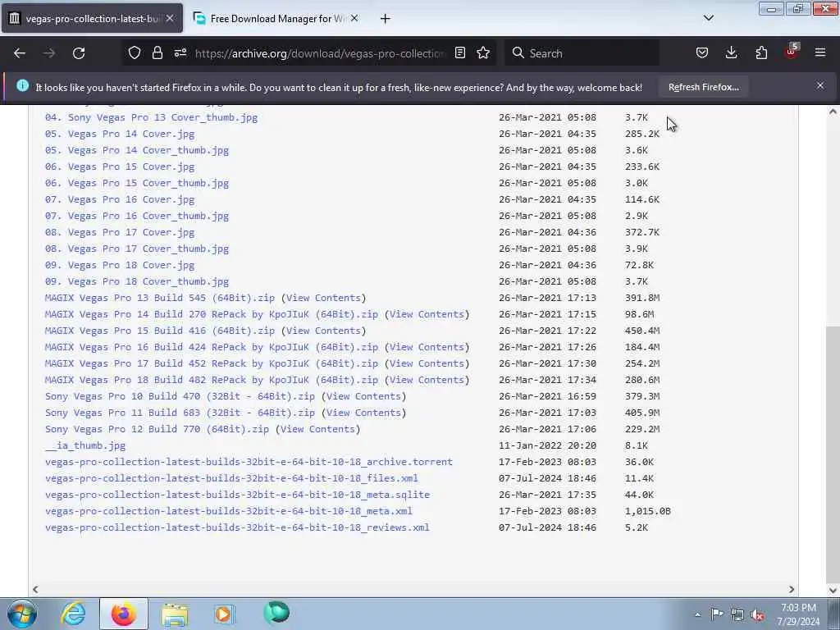Toggle reader view icon

(x=459, y=53)
